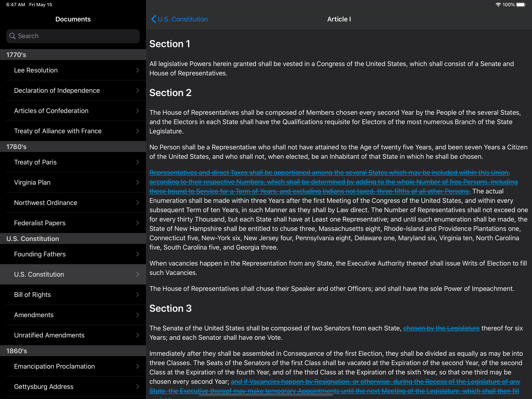Tap chevron beside Northwest Ordinance
This screenshot has width=532, height=399.
[137, 202]
